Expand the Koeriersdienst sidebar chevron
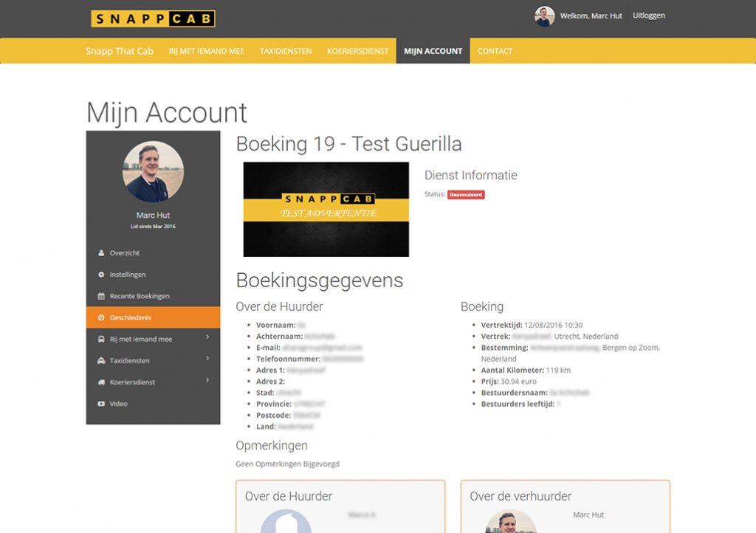Screen dimensions: 756x533 [207, 380]
